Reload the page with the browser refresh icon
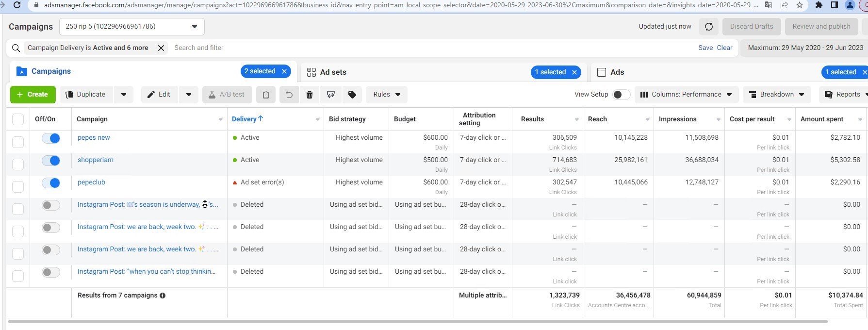The height and width of the screenshot is (330, 868). tap(17, 5)
